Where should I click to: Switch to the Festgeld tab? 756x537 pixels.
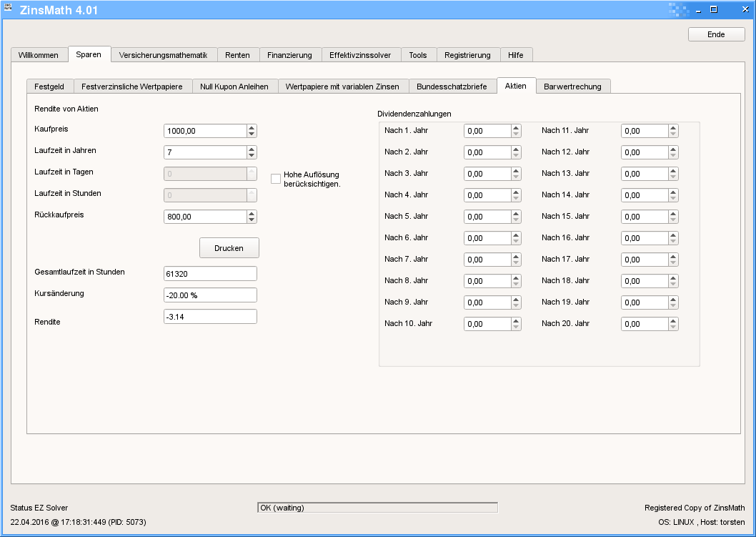(49, 87)
